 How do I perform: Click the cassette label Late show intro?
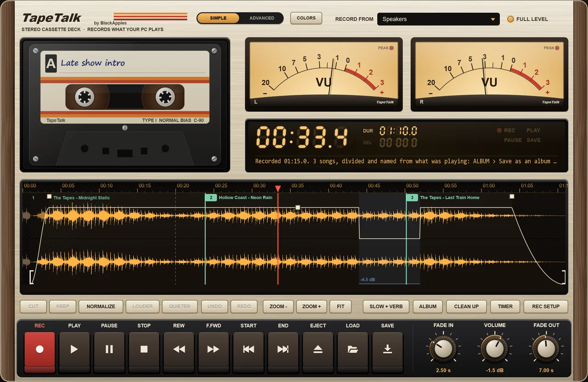click(x=93, y=63)
